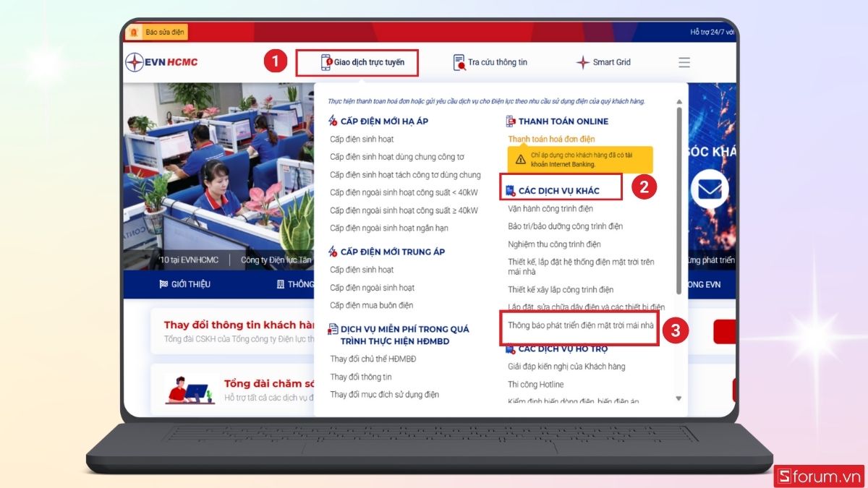
Task: Click the Tổng đài chăm sóc operator illustration
Action: pos(190,389)
